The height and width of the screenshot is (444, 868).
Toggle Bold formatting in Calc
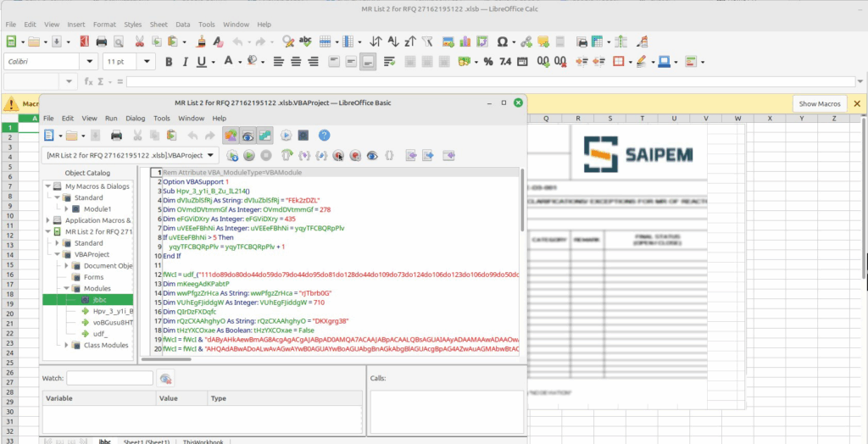169,62
